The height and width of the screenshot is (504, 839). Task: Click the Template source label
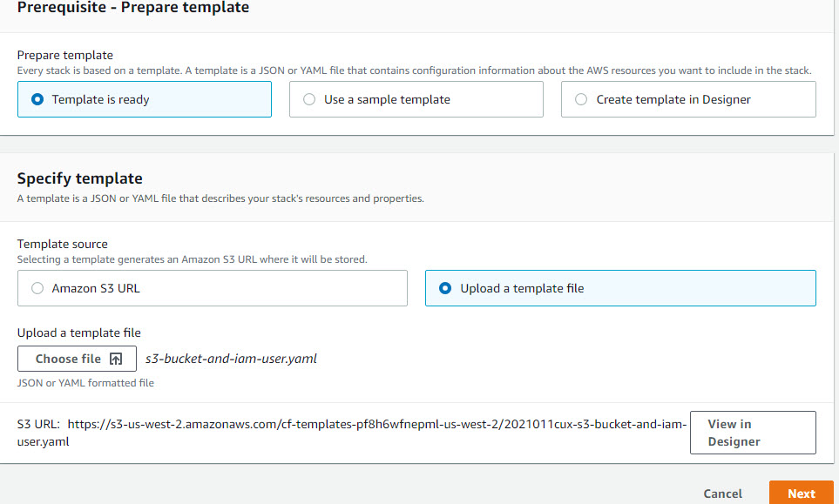pos(62,244)
